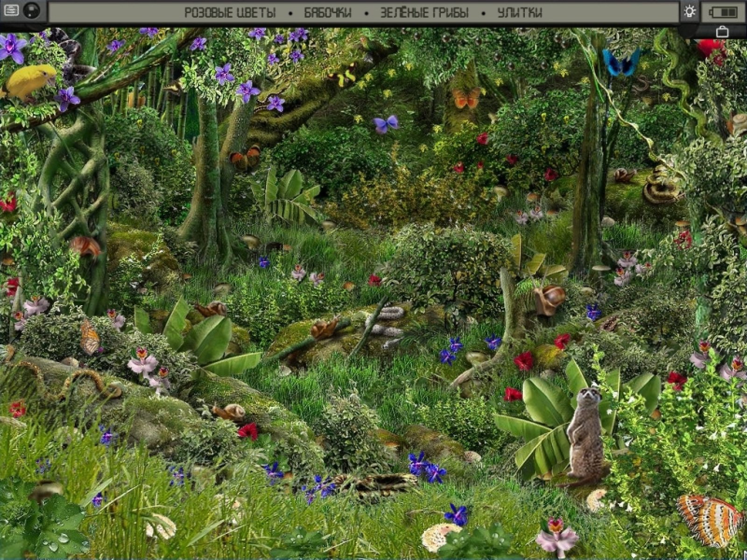This screenshot has width=747, height=560.
Task: Open the game menu icon
Action: (x=11, y=10)
